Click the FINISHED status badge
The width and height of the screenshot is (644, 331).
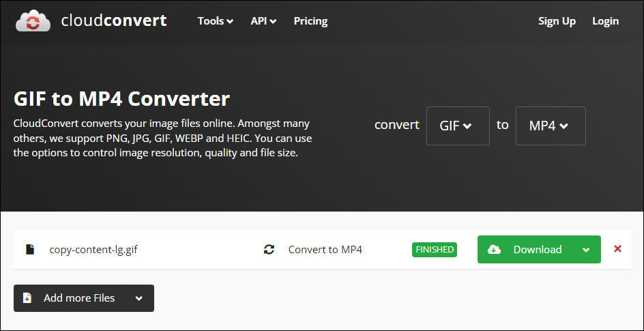[x=435, y=249]
